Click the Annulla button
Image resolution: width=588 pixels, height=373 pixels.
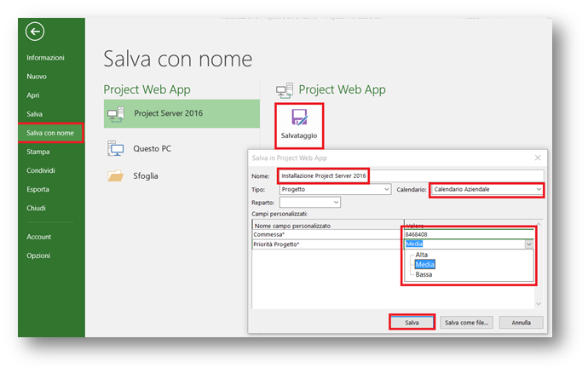point(522,323)
